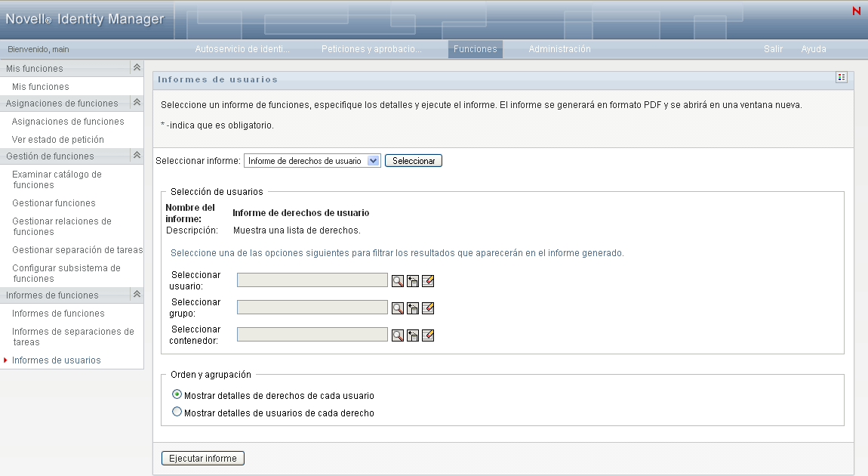
Task: Click the Seleccionar grupo input field
Action: (312, 307)
